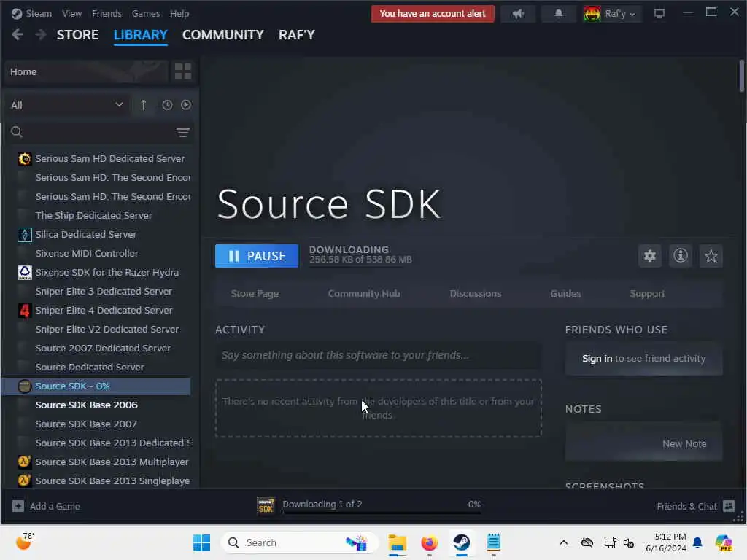Click Source SDK Base 2013 Singleplayer icon

pos(24,481)
